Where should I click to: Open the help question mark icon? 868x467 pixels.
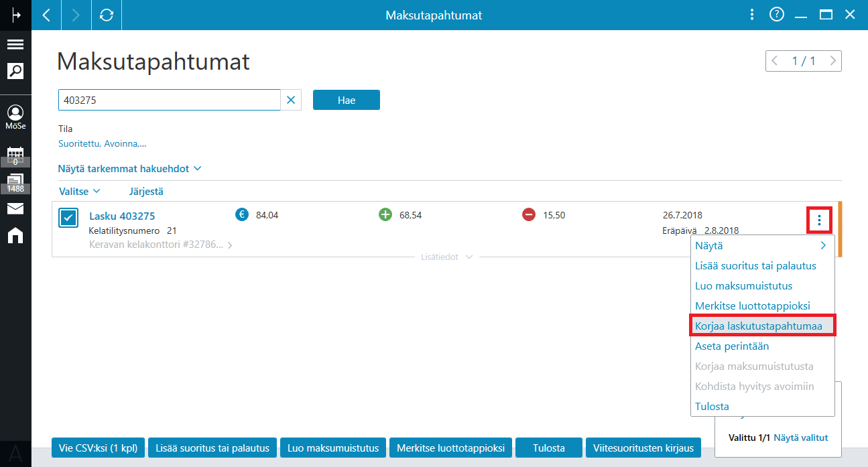point(776,15)
